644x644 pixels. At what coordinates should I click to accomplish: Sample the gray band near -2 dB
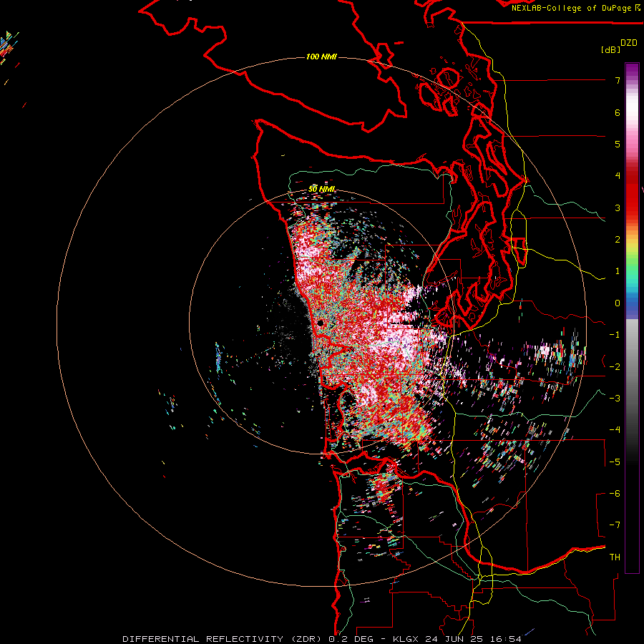pos(632,367)
